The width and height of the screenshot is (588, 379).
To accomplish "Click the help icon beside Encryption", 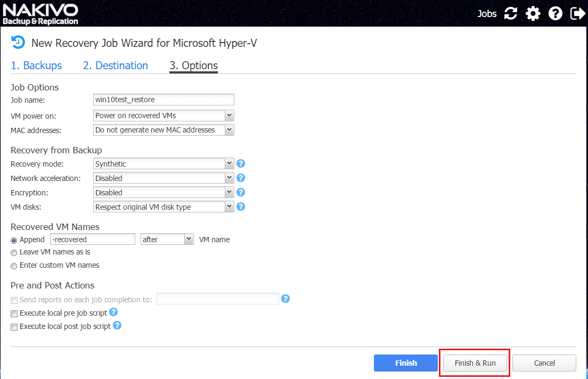I will pyautogui.click(x=241, y=193).
